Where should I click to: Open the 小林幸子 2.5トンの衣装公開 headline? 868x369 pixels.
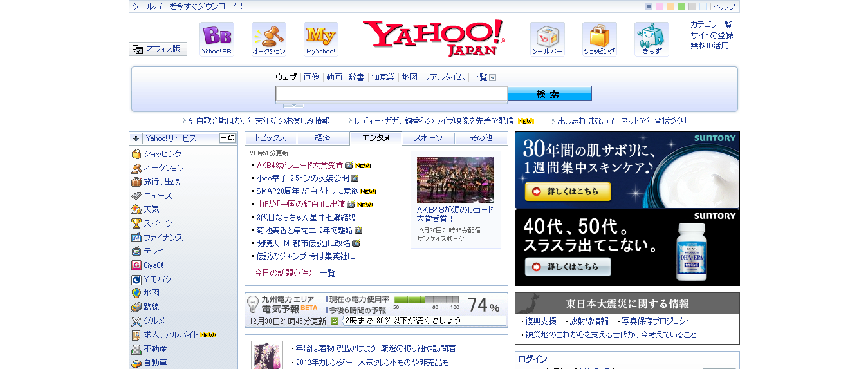pos(303,178)
